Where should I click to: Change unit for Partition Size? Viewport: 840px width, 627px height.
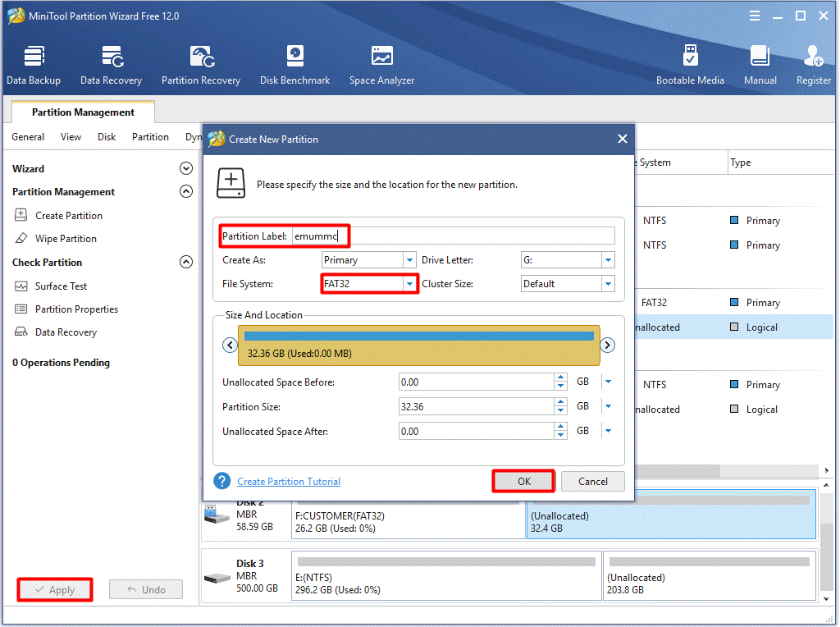click(x=608, y=407)
